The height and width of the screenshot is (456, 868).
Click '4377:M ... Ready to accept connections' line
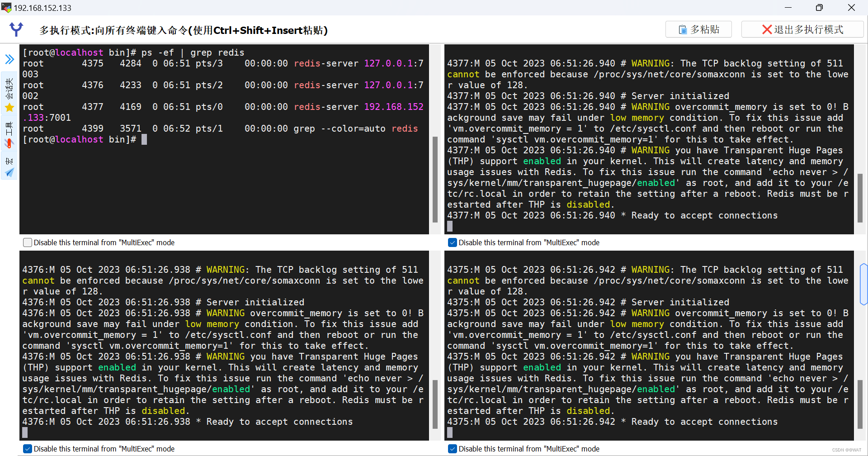coord(613,215)
